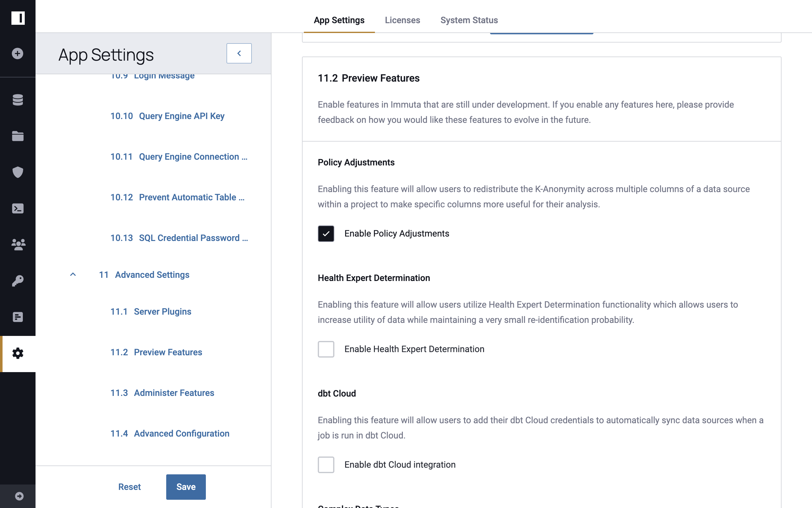812x508 pixels.
Task: Switch to the Licenses tab
Action: [x=402, y=20]
